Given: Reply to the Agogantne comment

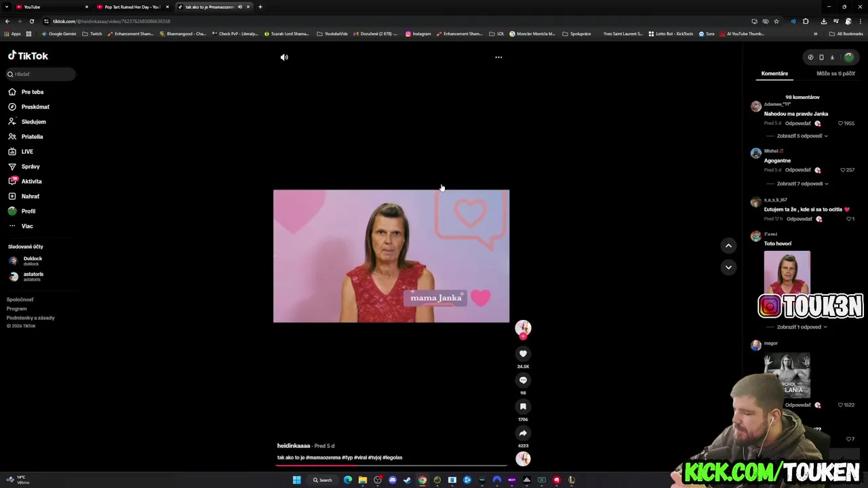Looking at the screenshot, I should [x=797, y=170].
